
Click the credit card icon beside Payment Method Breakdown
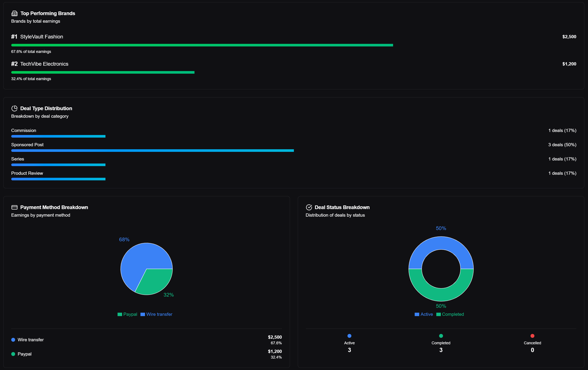pos(14,207)
